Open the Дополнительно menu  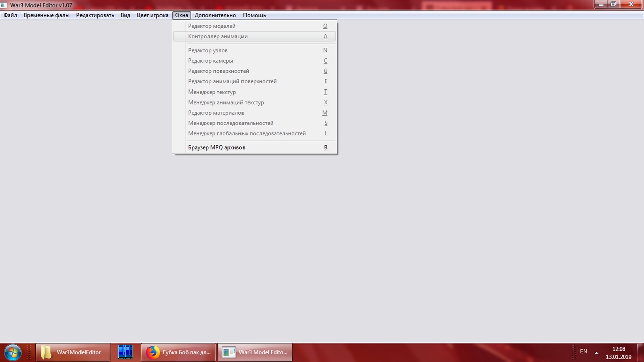(215, 15)
